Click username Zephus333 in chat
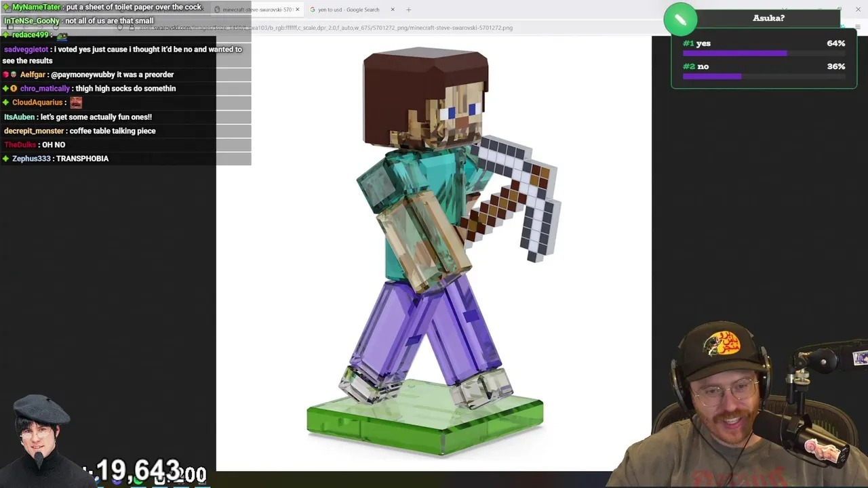This screenshot has height=488, width=868. click(31, 159)
